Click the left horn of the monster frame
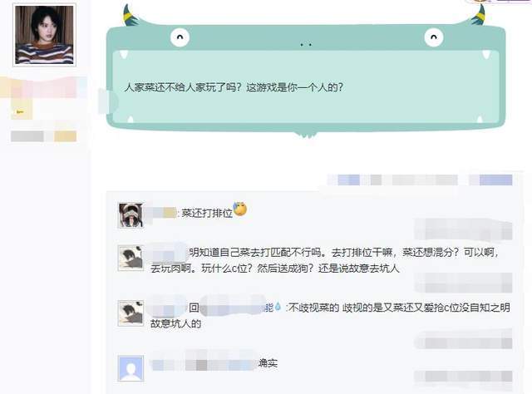This screenshot has width=532, height=394. tap(131, 16)
